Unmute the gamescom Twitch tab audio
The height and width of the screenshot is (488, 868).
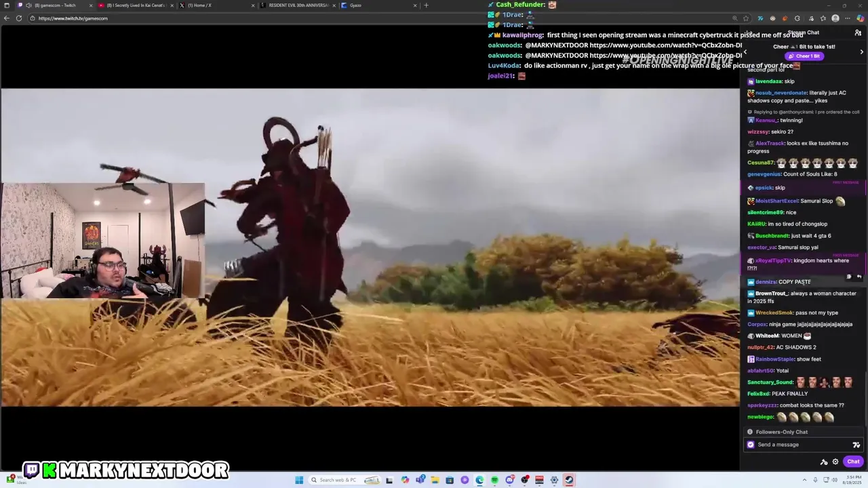tap(28, 5)
